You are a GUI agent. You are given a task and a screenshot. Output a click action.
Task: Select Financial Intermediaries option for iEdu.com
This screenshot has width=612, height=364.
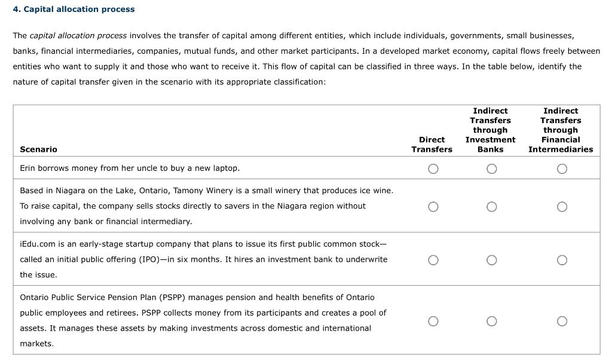click(562, 260)
